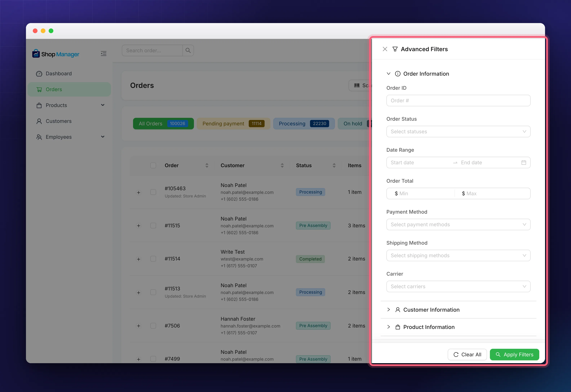Viewport: 571px width, 392px height.
Task: Click the search magnifier icon button
Action: pos(188,50)
